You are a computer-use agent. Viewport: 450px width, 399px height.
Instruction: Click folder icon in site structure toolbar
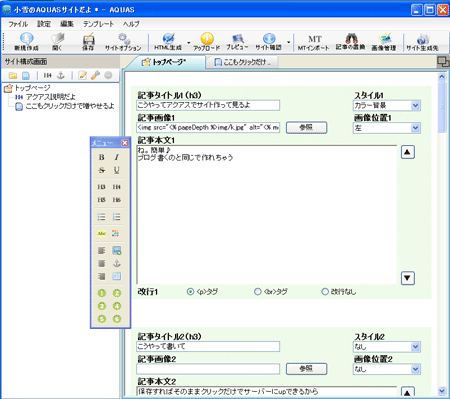[x=13, y=76]
